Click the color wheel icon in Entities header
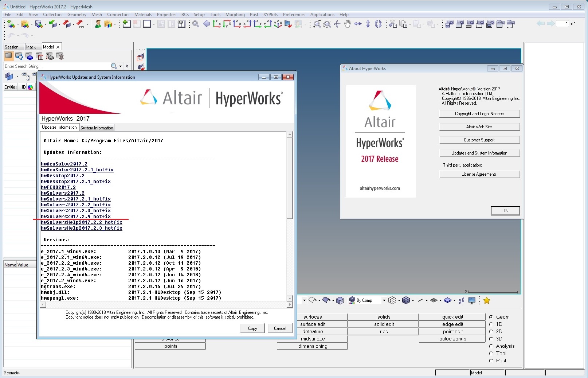This screenshot has width=588, height=378. click(30, 87)
